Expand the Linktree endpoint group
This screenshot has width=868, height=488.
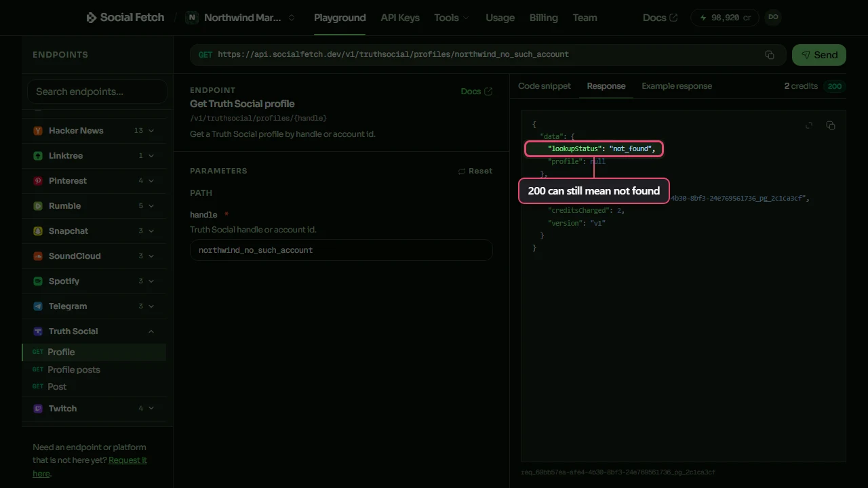coord(94,155)
